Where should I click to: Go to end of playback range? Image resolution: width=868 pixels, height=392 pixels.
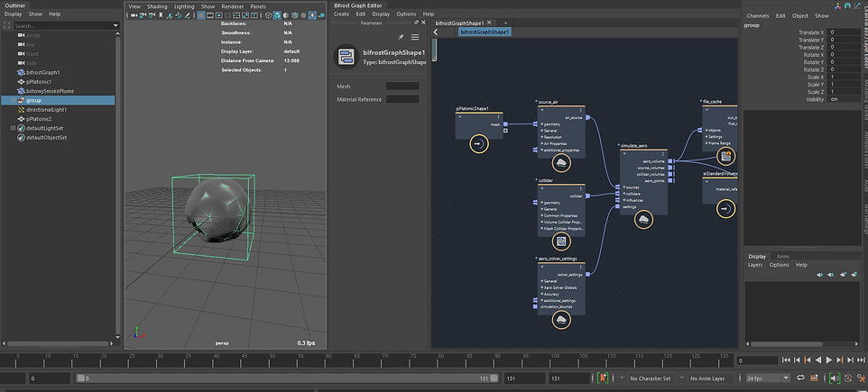862,360
